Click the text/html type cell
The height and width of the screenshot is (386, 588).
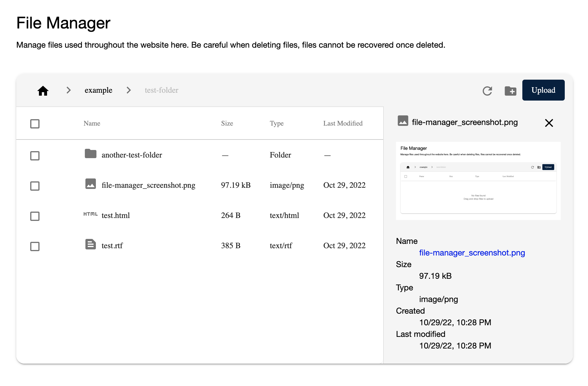pos(284,215)
